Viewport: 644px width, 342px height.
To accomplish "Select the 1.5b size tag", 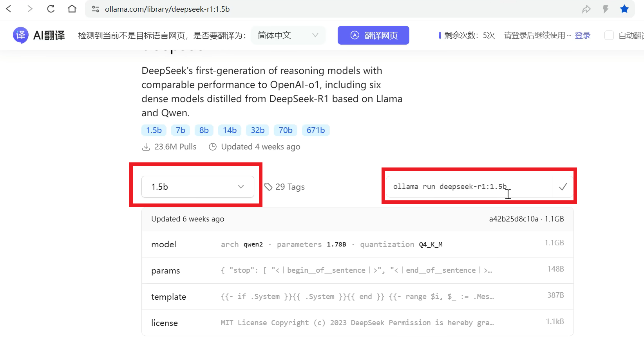I will 154,130.
